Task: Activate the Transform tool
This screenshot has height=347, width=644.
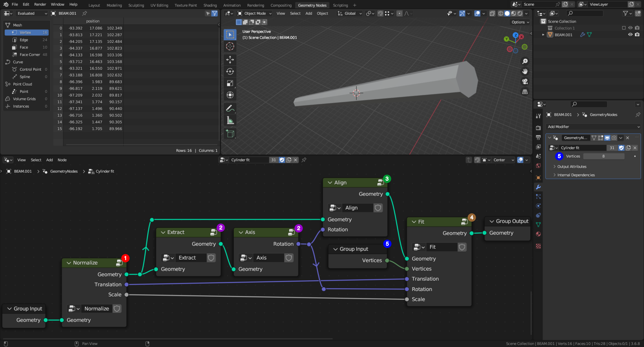Action: [x=230, y=95]
